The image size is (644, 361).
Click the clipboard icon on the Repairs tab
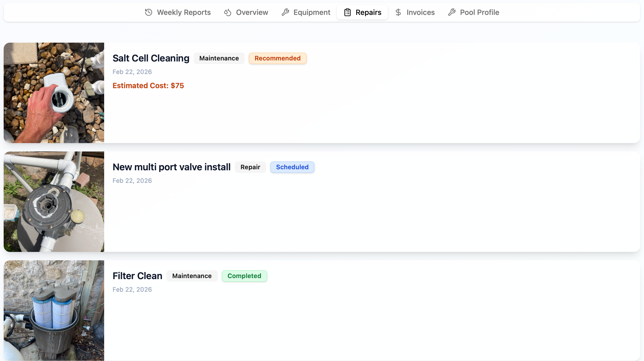point(347,12)
